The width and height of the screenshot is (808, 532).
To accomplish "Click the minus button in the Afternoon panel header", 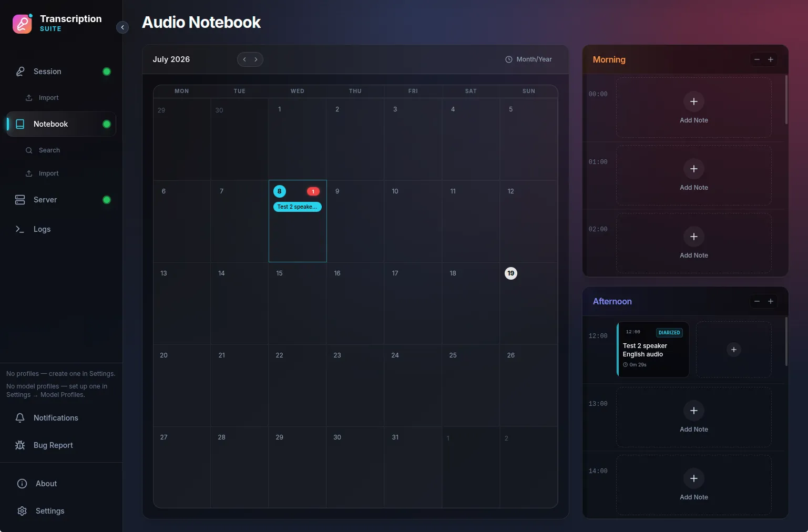I will (x=757, y=301).
